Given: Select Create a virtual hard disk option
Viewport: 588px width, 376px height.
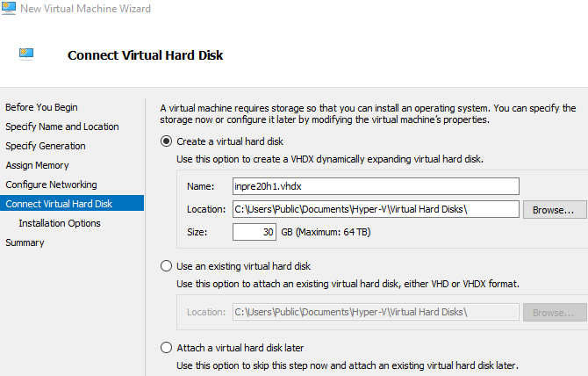Looking at the screenshot, I should (165, 141).
